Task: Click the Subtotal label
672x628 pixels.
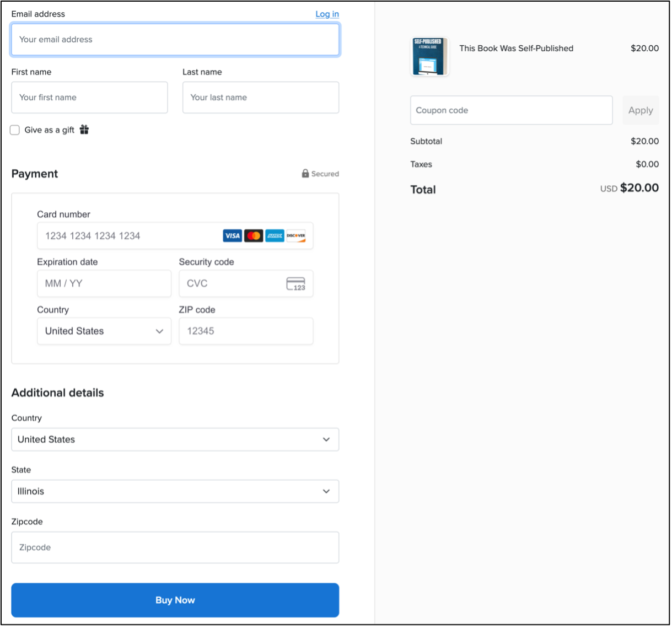Action: pos(426,141)
